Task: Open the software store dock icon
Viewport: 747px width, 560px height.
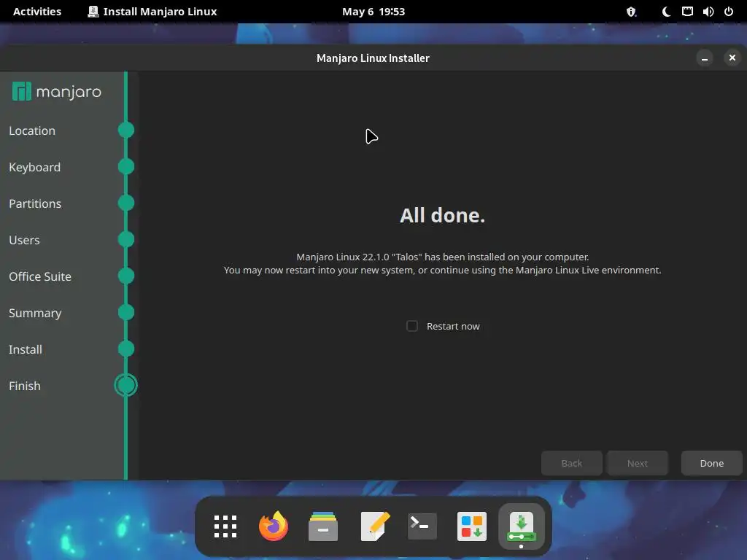Action: (472, 526)
